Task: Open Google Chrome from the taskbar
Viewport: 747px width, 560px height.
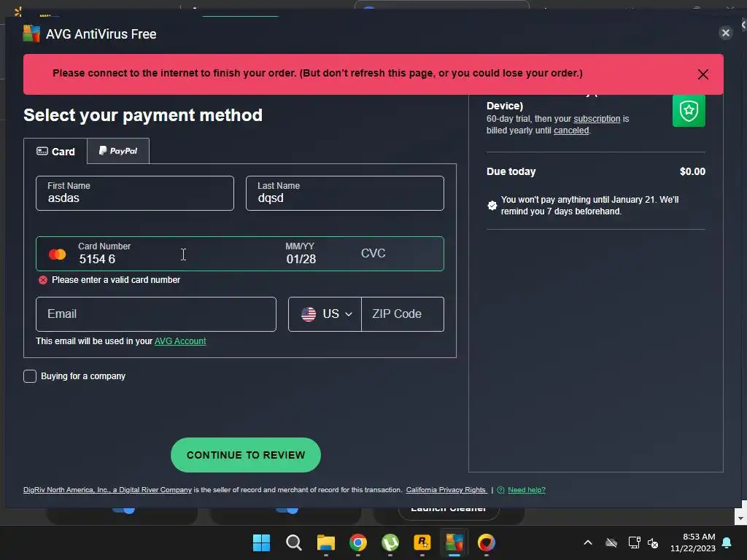Action: 357,542
